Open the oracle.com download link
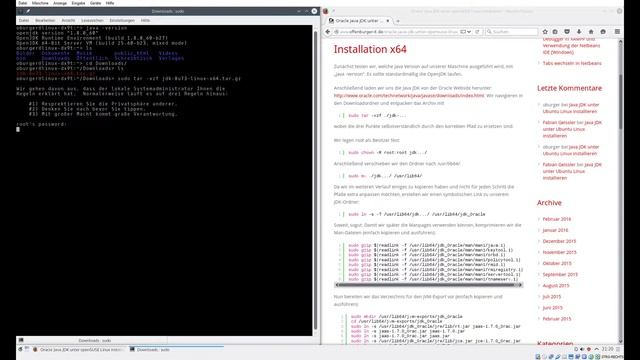The height and width of the screenshot is (360, 640). (409, 96)
